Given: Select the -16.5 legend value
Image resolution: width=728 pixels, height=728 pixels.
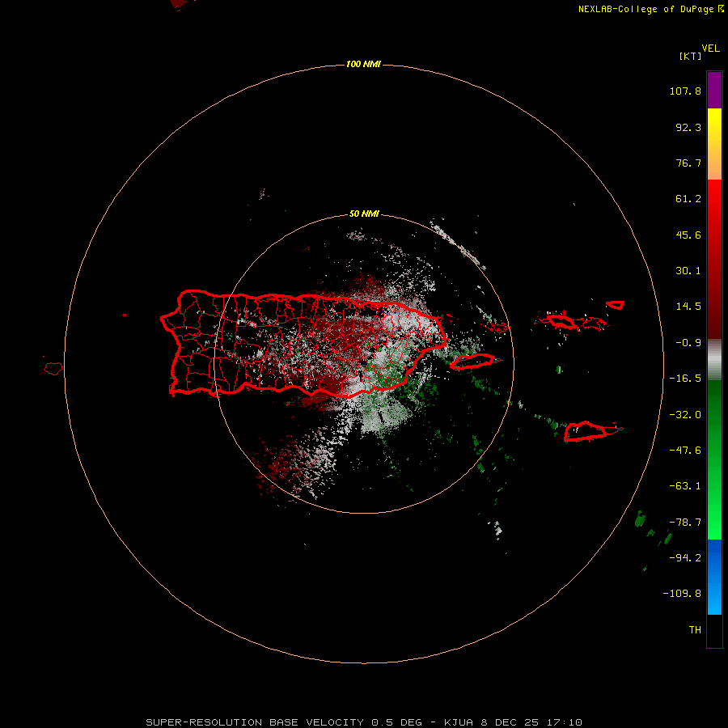Looking at the screenshot, I should (685, 379).
